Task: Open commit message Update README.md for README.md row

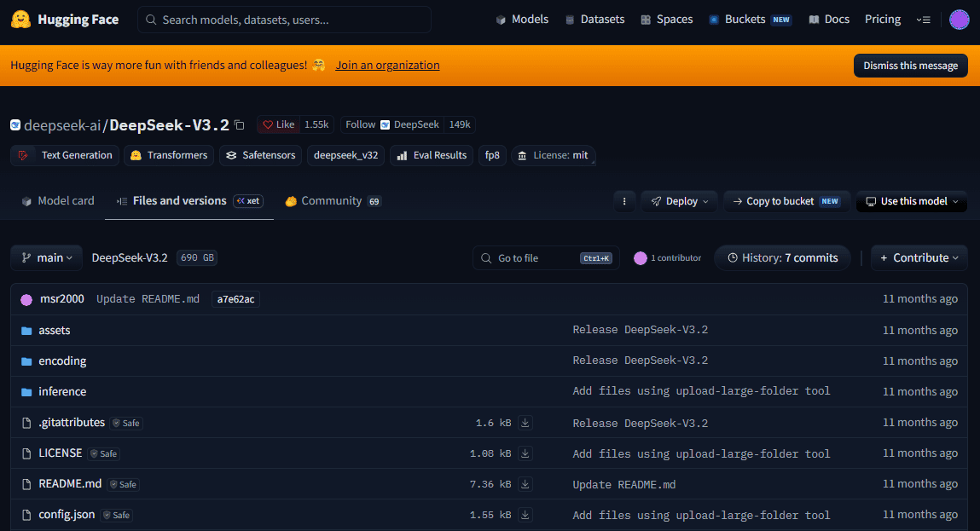Action: 623,484
